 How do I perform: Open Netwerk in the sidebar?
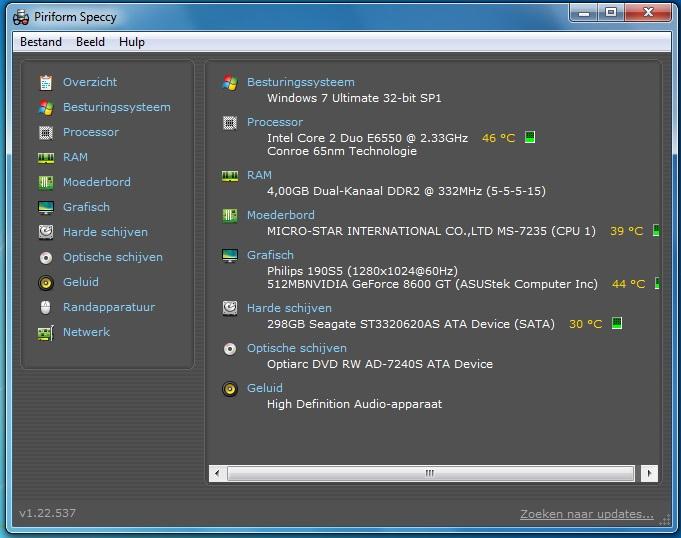(86, 332)
